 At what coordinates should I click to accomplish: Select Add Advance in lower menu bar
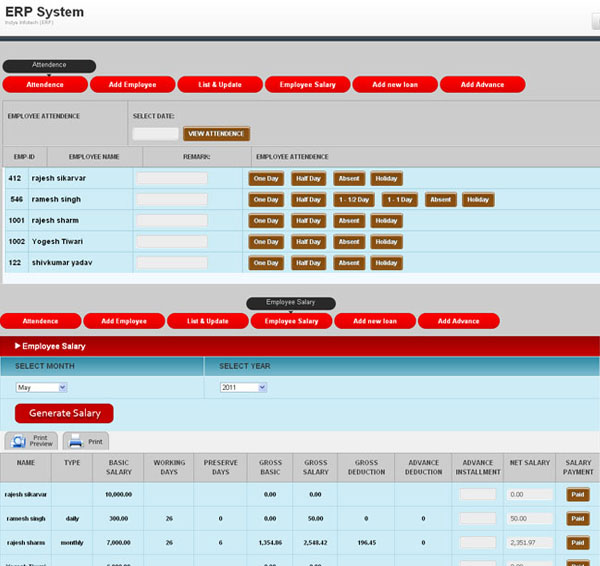tap(459, 321)
